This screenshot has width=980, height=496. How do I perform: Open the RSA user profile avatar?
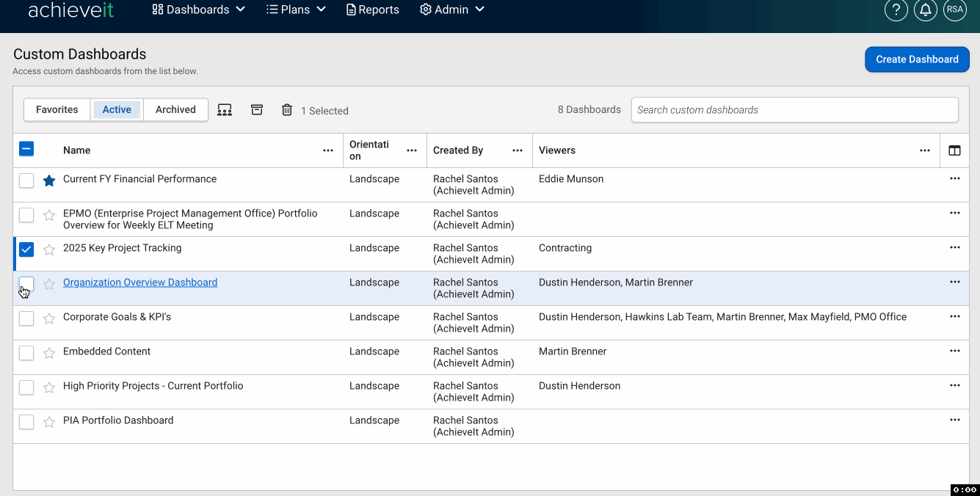(955, 10)
